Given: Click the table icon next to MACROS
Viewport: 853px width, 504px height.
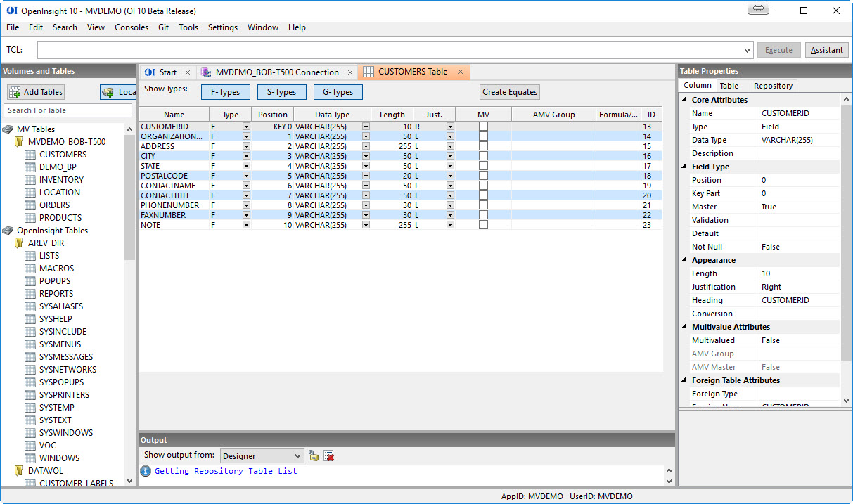Looking at the screenshot, I should [x=30, y=269].
